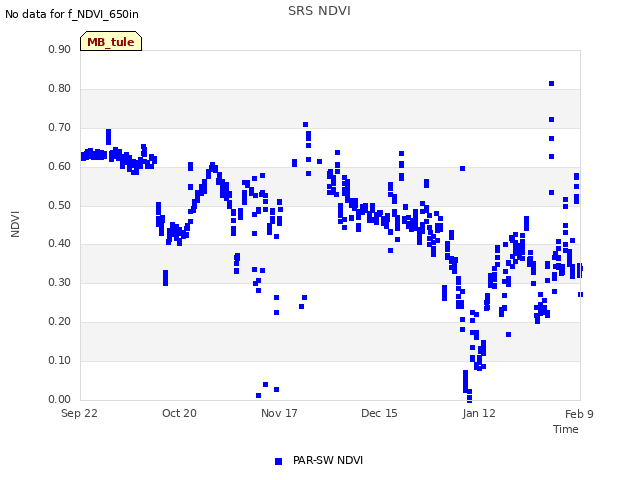Click the isolated data point at 0.60 near Jan 12
The image size is (640, 480).
click(x=462, y=169)
